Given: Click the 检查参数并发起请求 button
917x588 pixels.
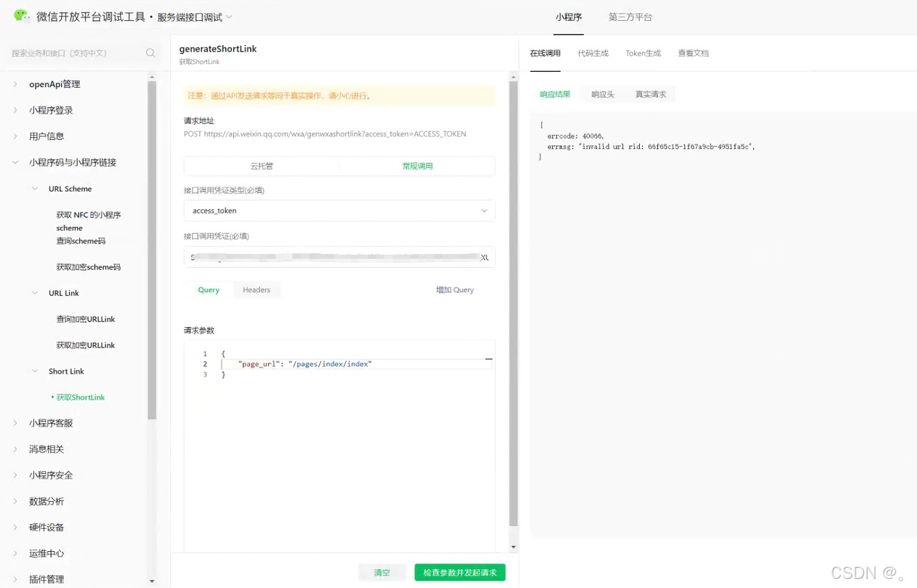Looking at the screenshot, I should coord(460,573).
